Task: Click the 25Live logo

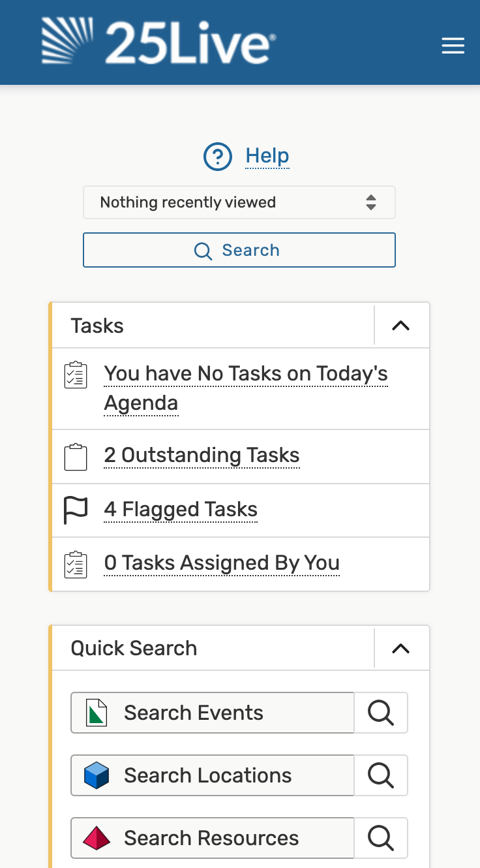Action: click(x=158, y=41)
